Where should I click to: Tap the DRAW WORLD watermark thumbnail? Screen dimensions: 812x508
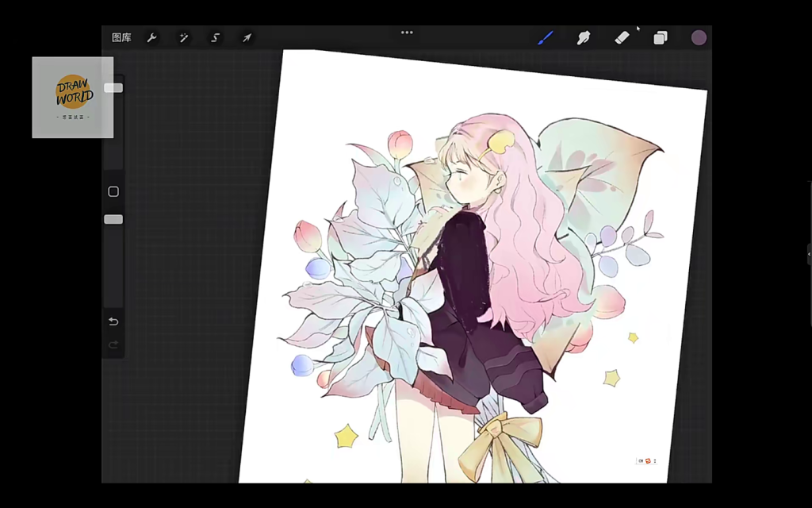pos(72,97)
